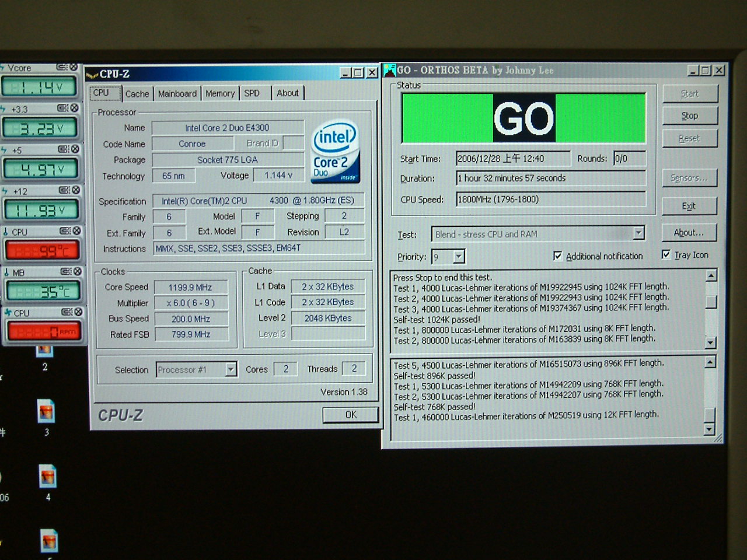Click the Exit button in ORTHOS
747x560 pixels.
click(689, 206)
